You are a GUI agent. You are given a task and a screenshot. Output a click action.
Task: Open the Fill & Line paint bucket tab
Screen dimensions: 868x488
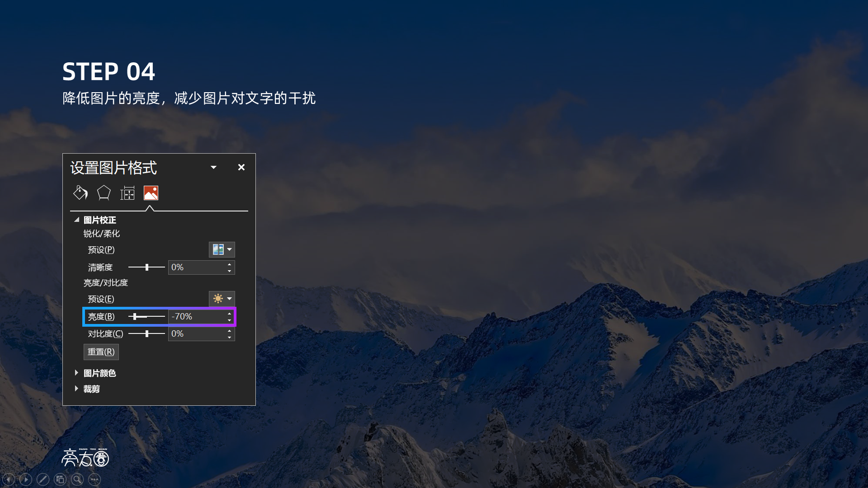point(80,193)
